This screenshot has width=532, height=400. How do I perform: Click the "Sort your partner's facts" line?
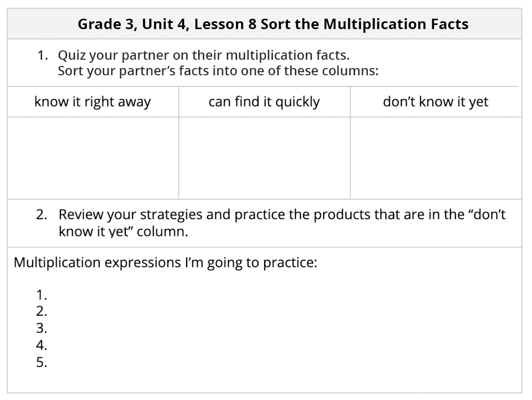coord(218,71)
